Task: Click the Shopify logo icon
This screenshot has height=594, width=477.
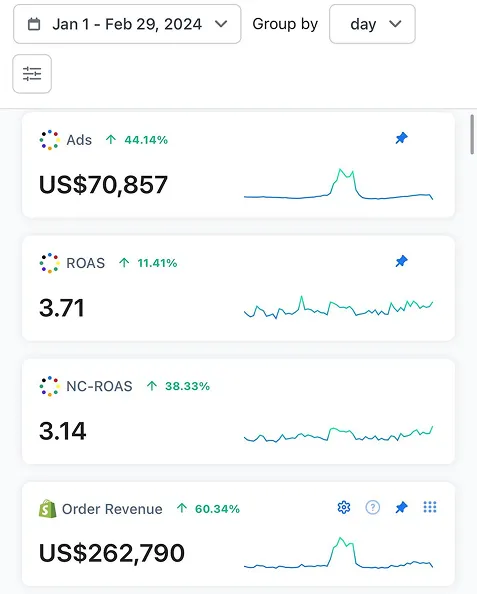Action: click(47, 509)
